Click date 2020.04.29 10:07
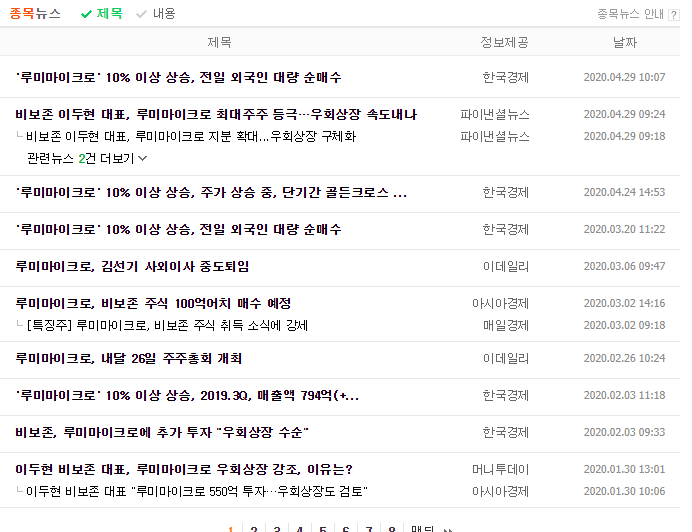The height and width of the screenshot is (532, 692). pos(624,77)
